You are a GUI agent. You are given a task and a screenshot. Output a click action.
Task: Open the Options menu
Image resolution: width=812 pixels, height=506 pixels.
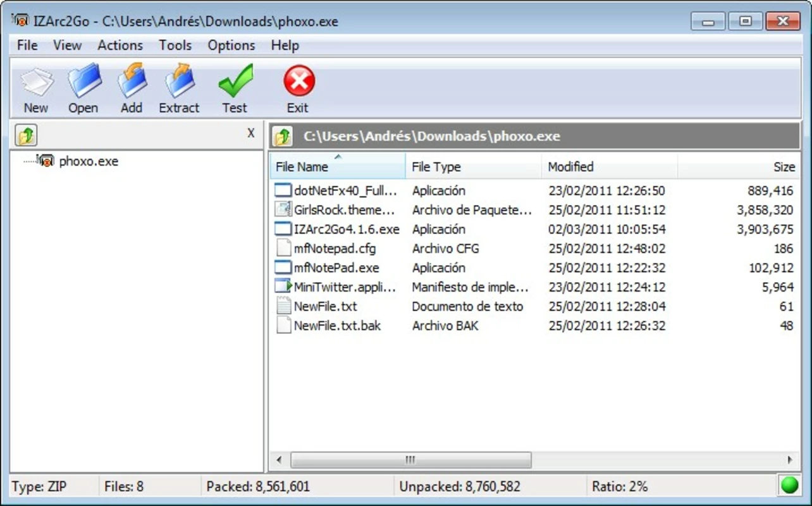[231, 45]
